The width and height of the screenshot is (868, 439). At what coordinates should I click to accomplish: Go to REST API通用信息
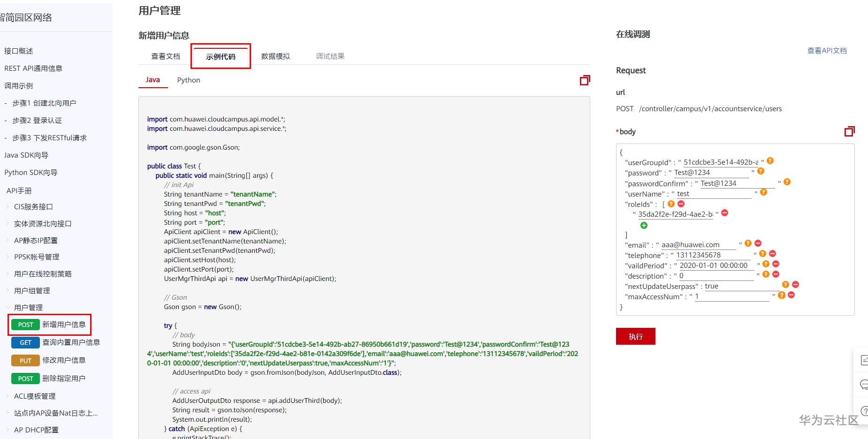33,68
